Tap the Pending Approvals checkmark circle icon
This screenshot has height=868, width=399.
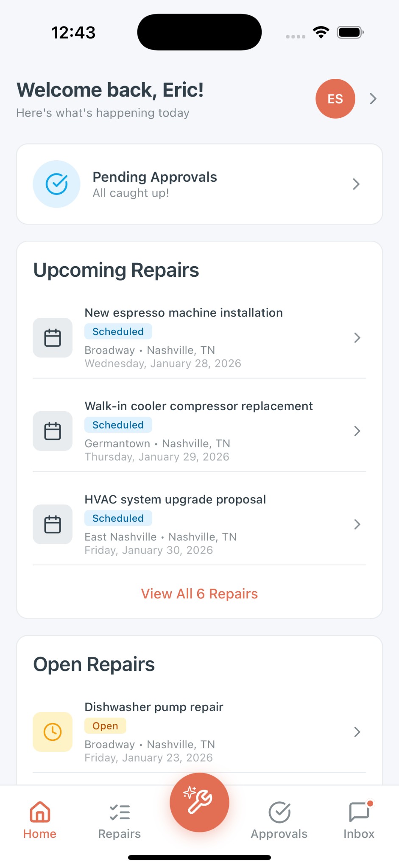point(56,184)
